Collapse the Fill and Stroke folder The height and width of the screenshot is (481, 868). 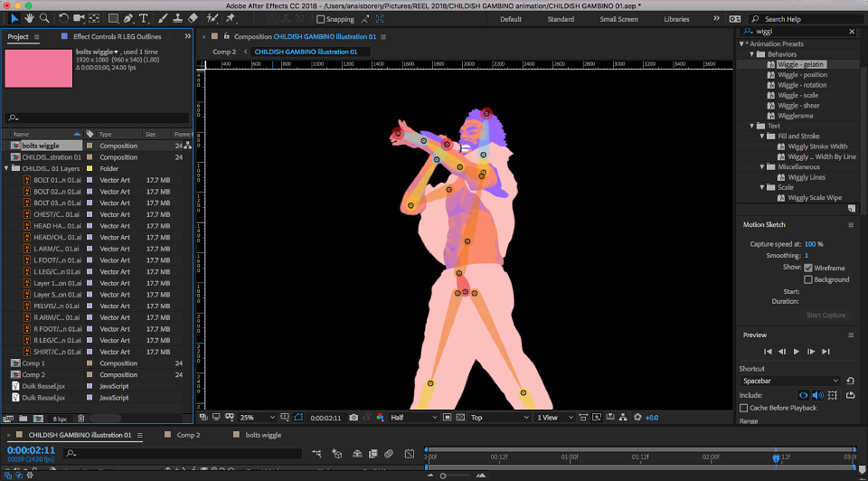click(762, 137)
